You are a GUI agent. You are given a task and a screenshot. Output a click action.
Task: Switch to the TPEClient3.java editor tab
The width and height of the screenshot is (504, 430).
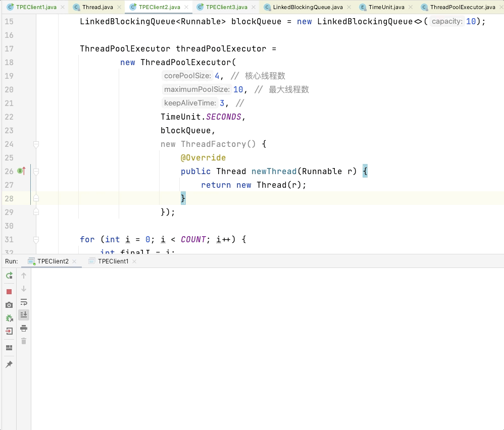[227, 7]
